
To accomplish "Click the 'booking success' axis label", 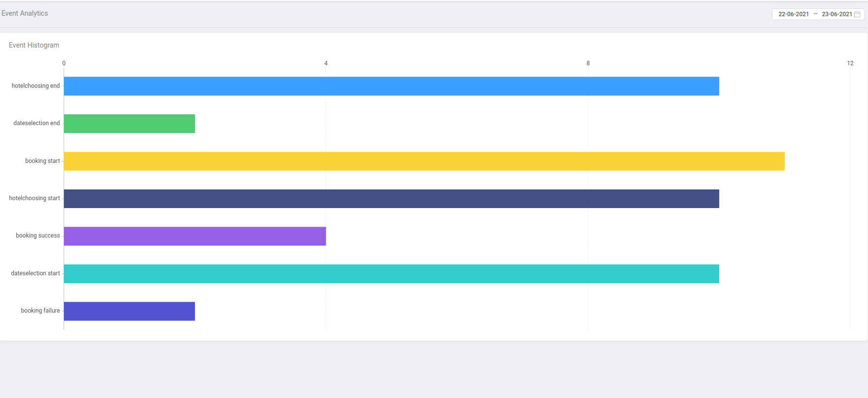I will tap(37, 236).
